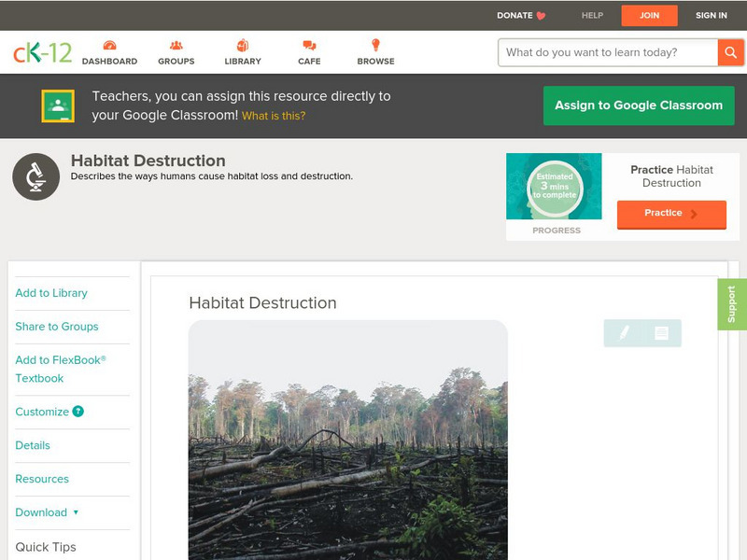This screenshot has height=560, width=747.
Task: Open the green Support side tab
Action: pyautogui.click(x=731, y=304)
